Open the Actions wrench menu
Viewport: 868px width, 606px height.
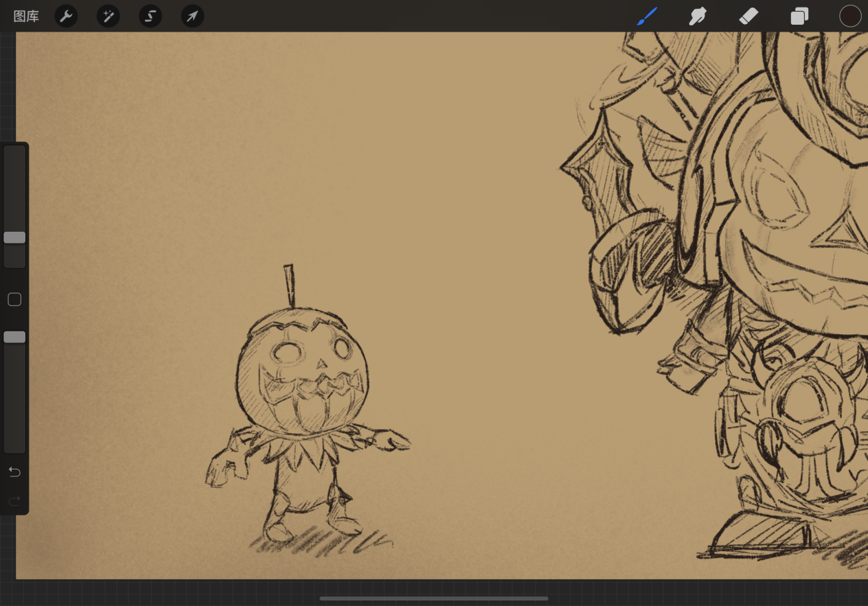tap(66, 16)
